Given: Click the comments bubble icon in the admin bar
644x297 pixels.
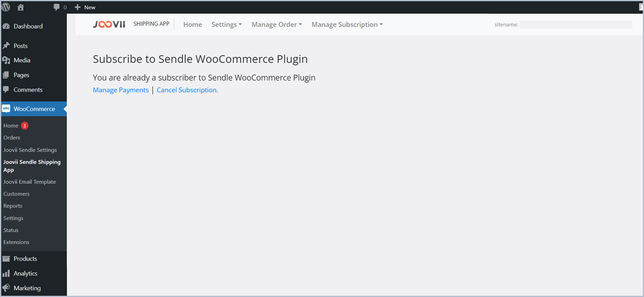Looking at the screenshot, I should click(57, 7).
